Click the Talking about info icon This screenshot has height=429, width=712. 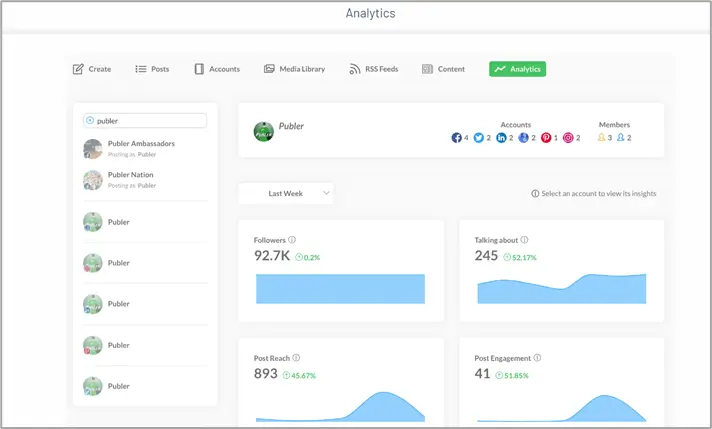[524, 240]
